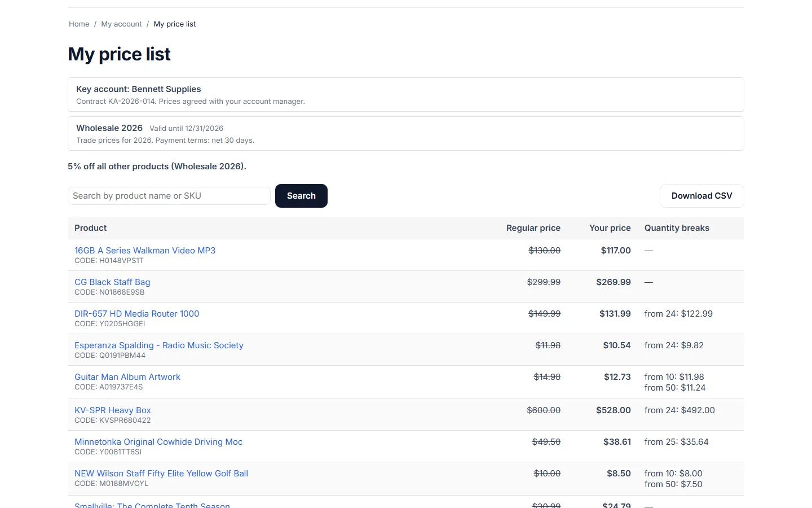Click your price $528.00

pos(614,410)
